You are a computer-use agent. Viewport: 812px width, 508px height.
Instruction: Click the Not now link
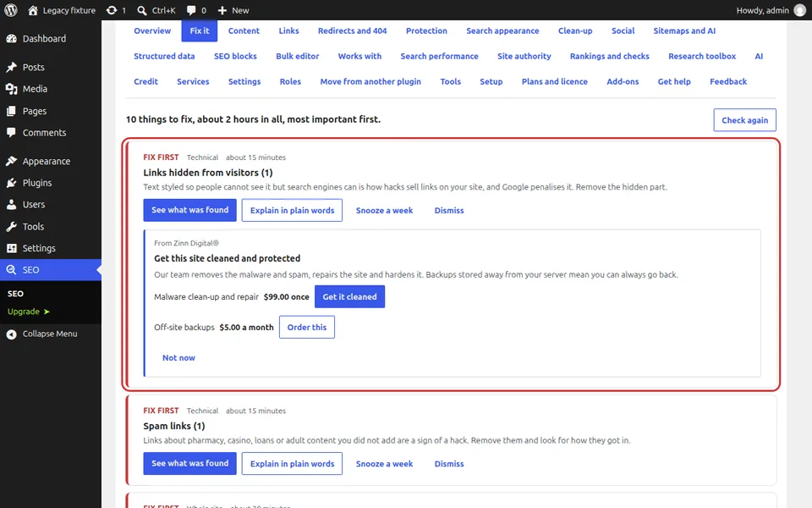[x=178, y=357]
